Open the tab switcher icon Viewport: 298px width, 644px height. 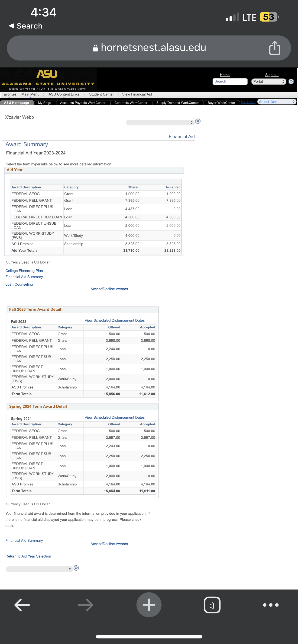(212, 605)
